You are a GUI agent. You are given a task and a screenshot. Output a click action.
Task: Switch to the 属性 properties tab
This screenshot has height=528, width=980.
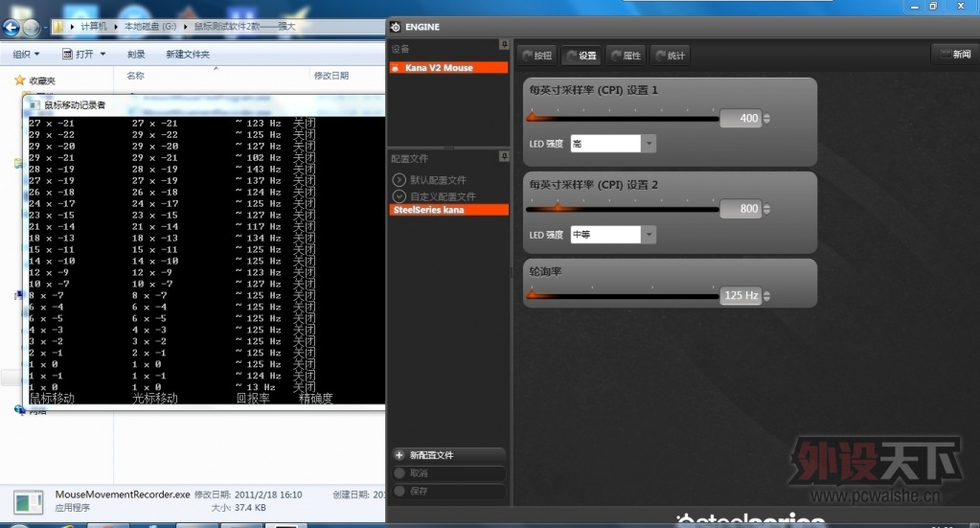(x=627, y=56)
